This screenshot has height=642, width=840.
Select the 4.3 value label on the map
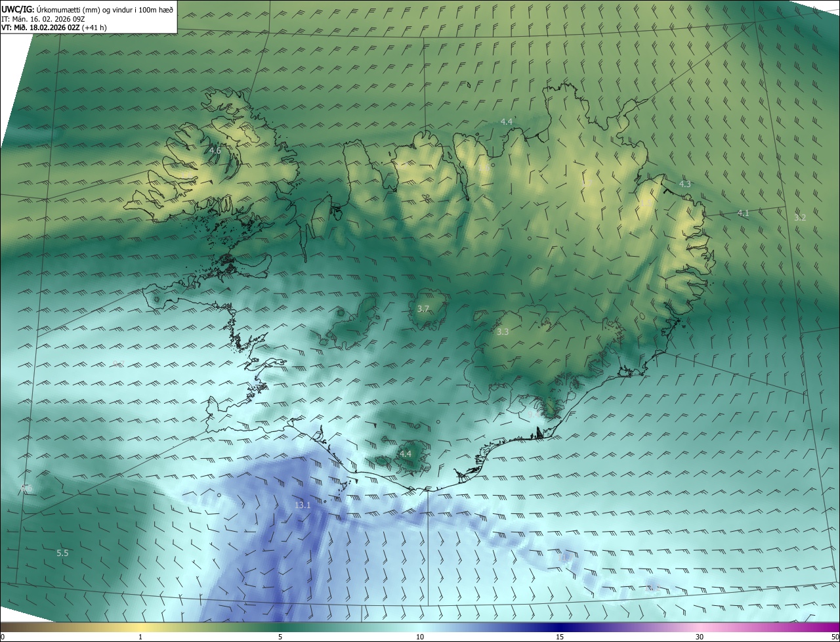(685, 184)
